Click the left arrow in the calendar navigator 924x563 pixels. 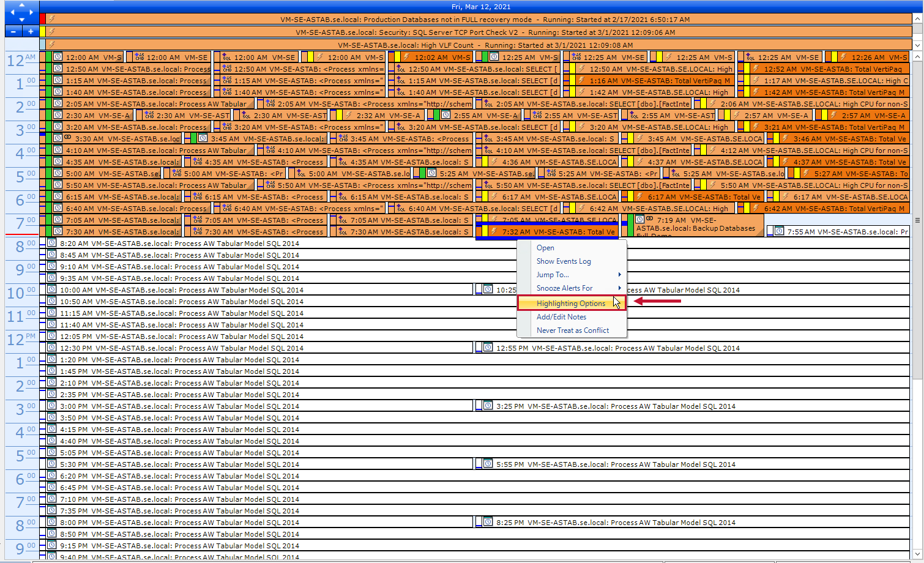tap(12, 12)
